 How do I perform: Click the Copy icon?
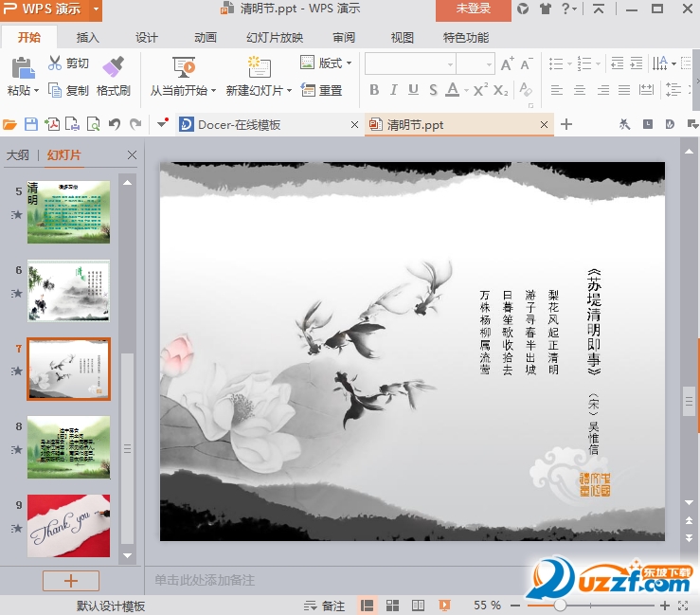point(55,90)
